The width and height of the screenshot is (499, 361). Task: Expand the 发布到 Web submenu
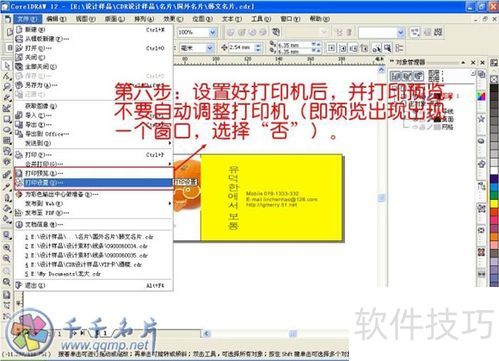point(93,204)
